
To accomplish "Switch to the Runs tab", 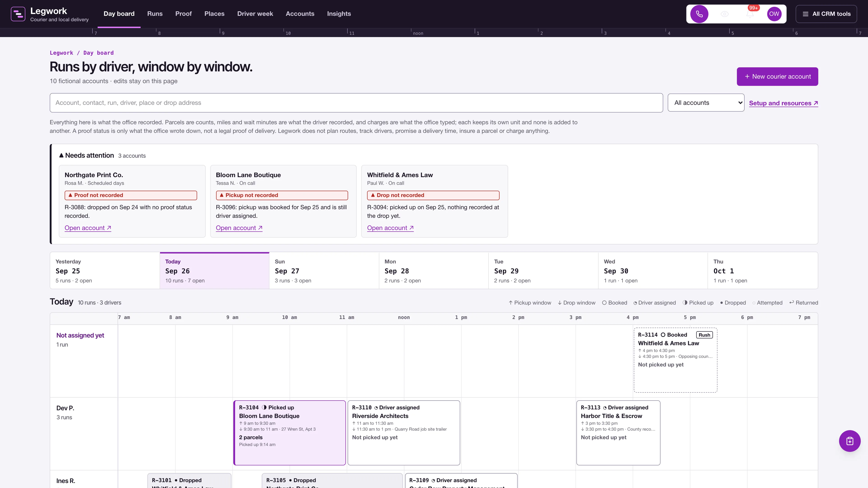I will coord(155,14).
